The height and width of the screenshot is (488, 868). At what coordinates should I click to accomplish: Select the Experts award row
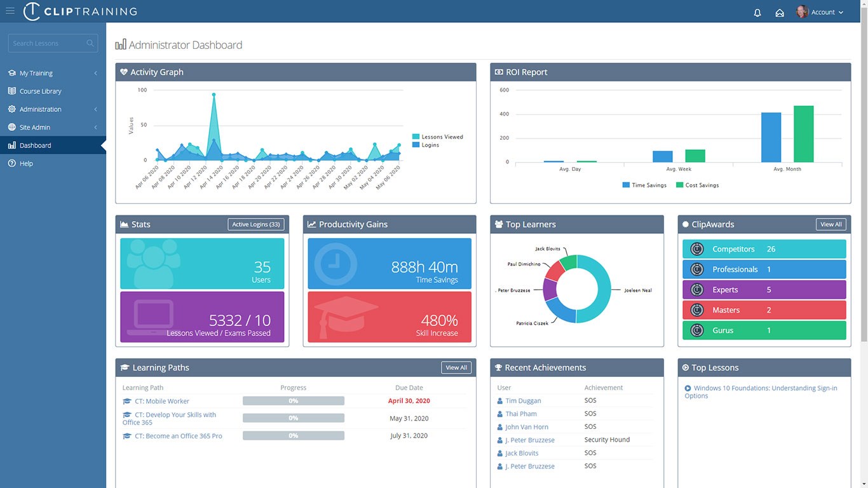[x=764, y=290]
